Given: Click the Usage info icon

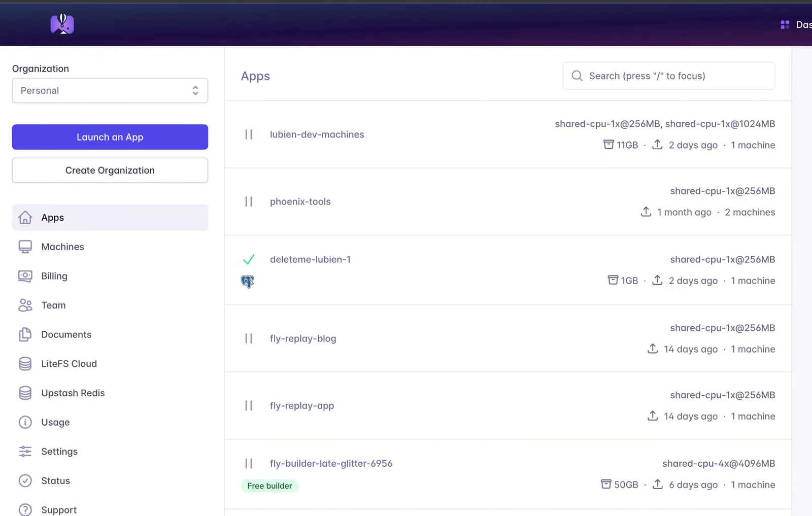Looking at the screenshot, I should click(x=25, y=422).
